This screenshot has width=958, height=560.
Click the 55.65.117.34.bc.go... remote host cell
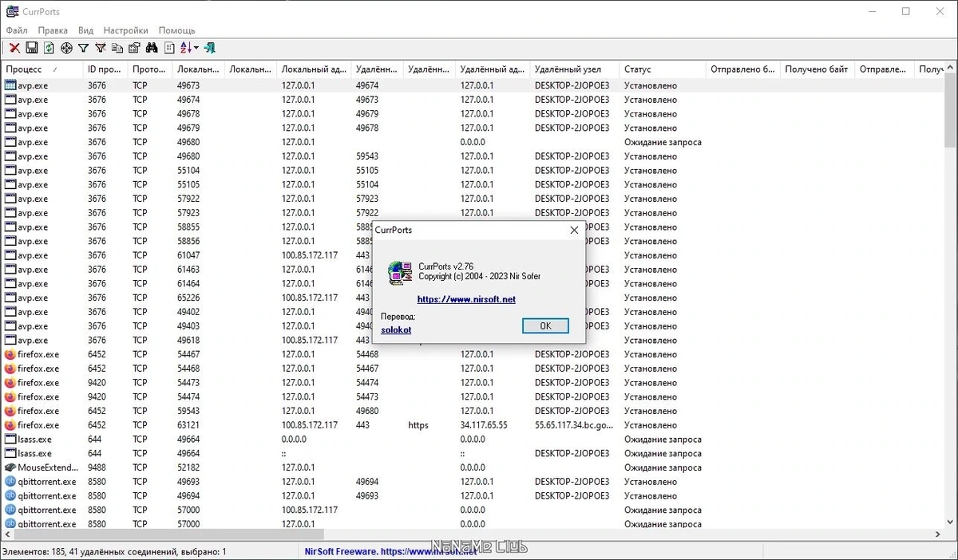(x=574, y=425)
